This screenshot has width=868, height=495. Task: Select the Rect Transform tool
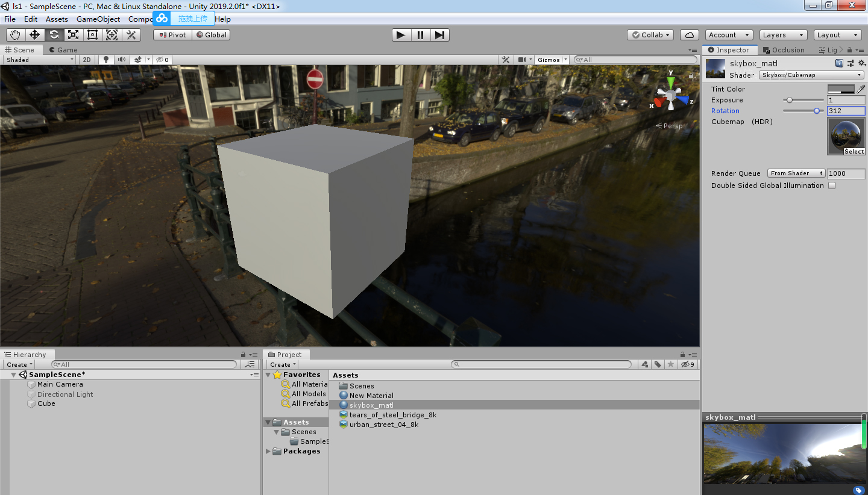(93, 35)
